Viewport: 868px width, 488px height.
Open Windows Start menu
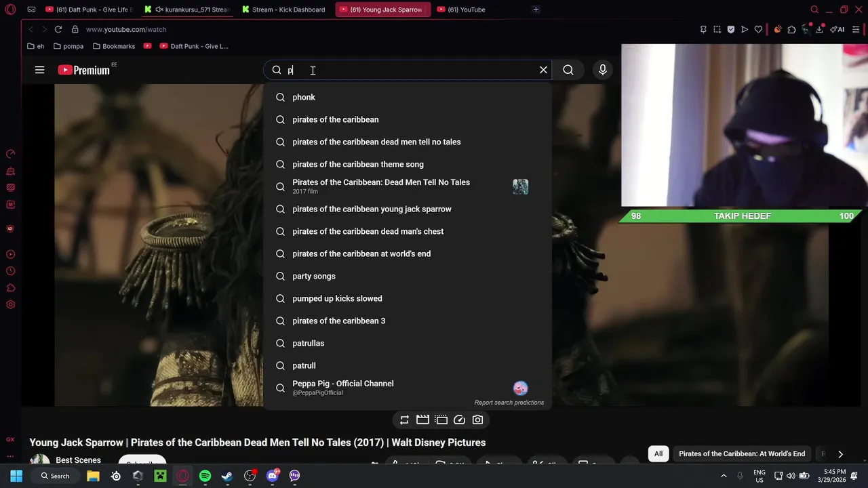16,476
